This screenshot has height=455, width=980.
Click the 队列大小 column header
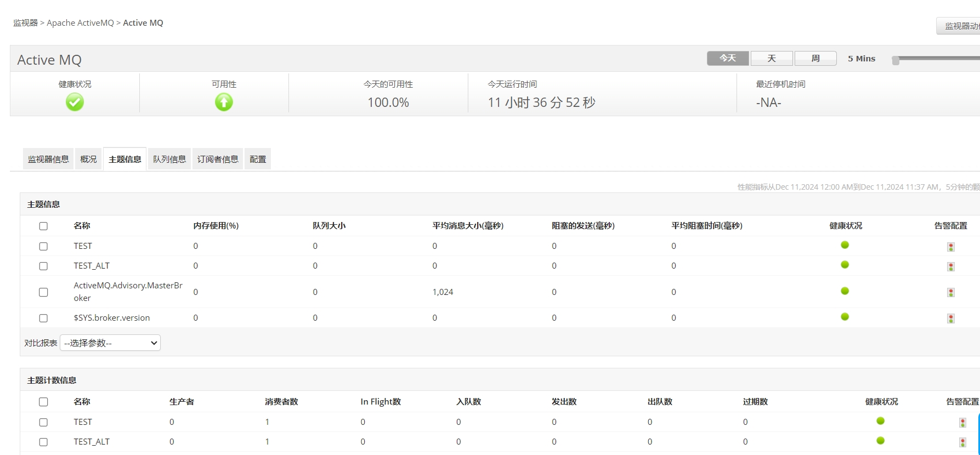click(x=329, y=225)
